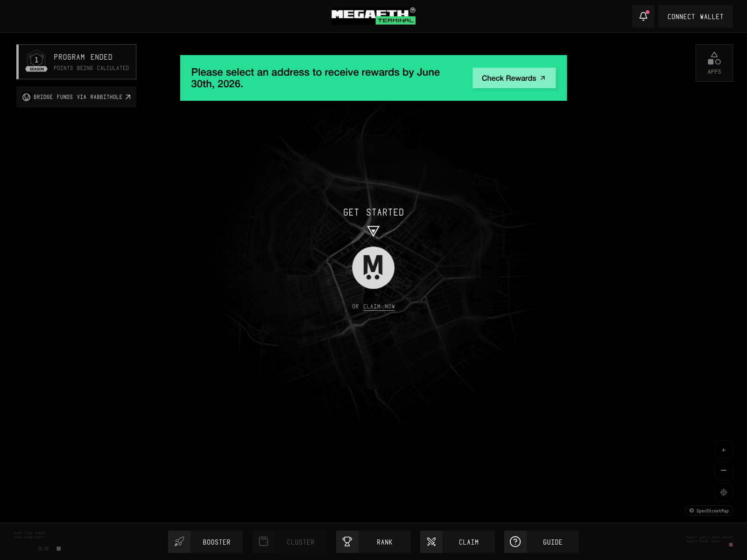This screenshot has width=747, height=560.
Task: Click the Guide question mark icon
Action: click(515, 542)
